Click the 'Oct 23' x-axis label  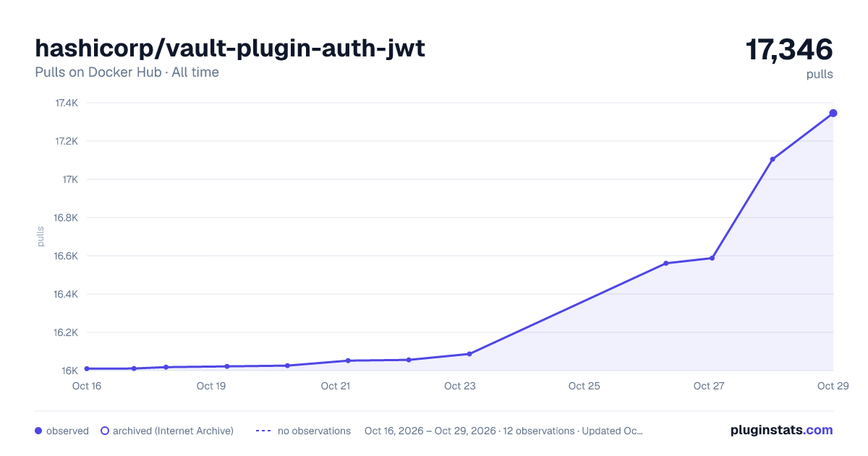click(x=460, y=386)
